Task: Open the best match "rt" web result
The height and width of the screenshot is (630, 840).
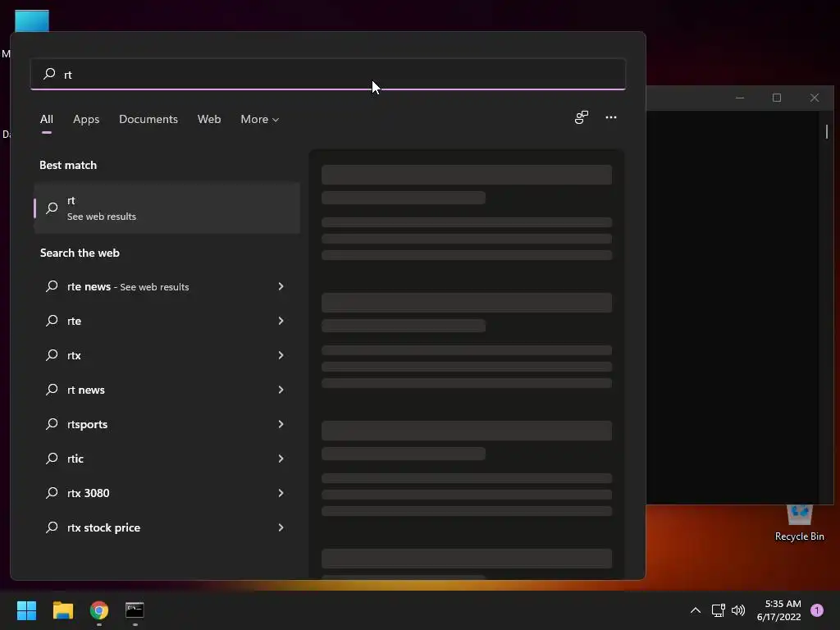Action: (x=167, y=208)
